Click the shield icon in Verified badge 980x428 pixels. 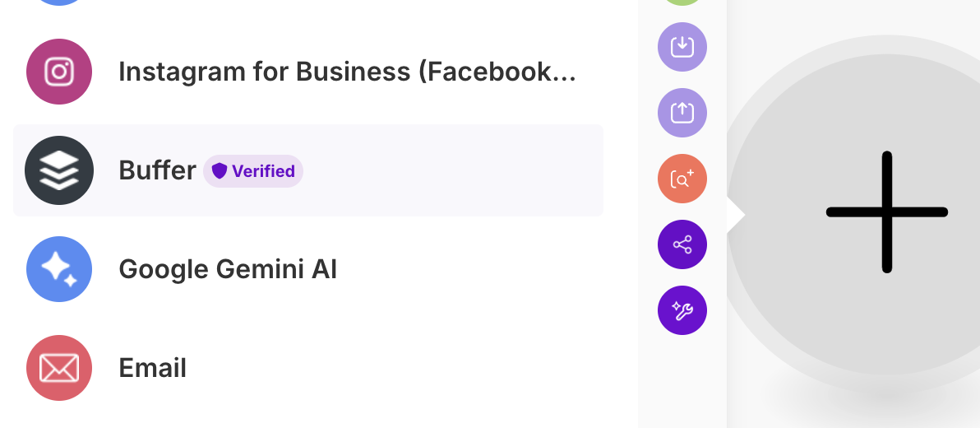click(219, 171)
